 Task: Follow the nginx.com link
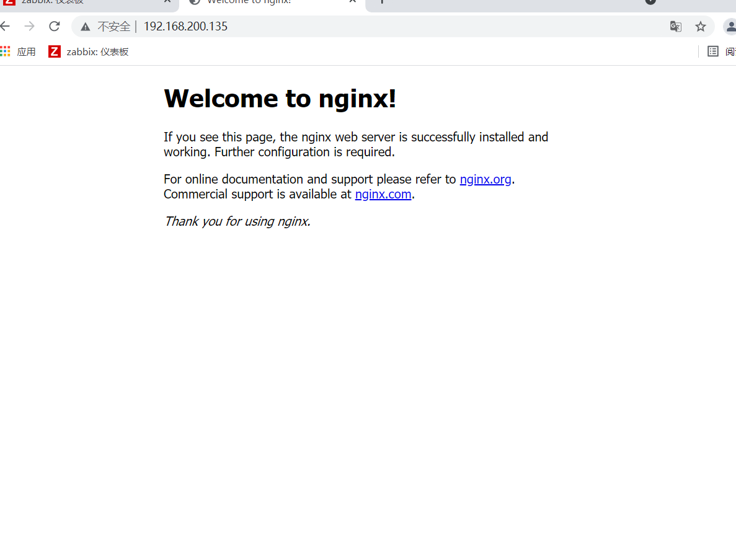[383, 194]
